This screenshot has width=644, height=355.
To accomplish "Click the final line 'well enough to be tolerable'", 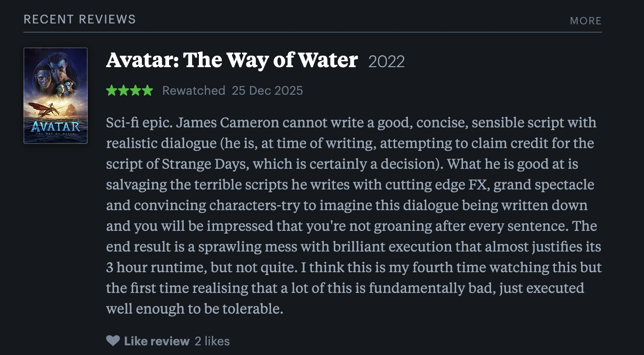I will pos(194,309).
